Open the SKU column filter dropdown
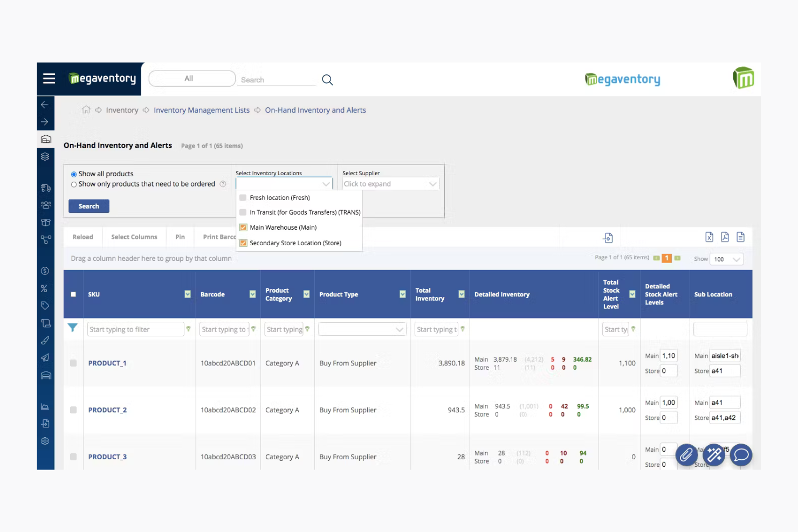 coord(187,294)
